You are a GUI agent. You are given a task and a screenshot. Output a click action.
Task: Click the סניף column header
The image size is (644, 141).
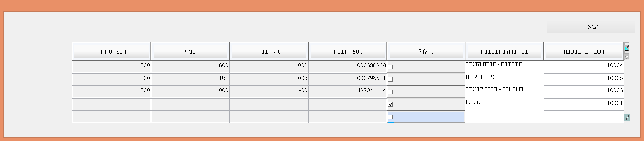[x=190, y=51]
